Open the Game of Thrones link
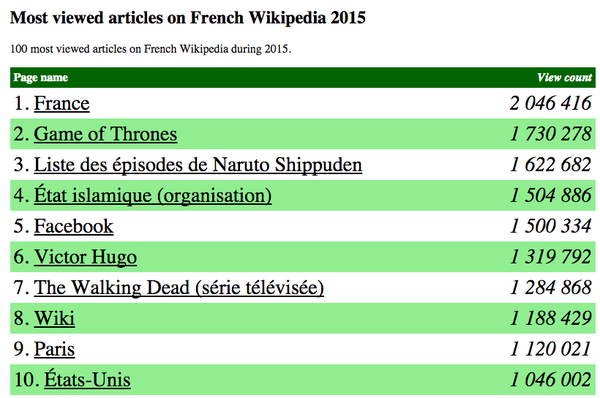This screenshot has width=600, height=398. tap(105, 134)
